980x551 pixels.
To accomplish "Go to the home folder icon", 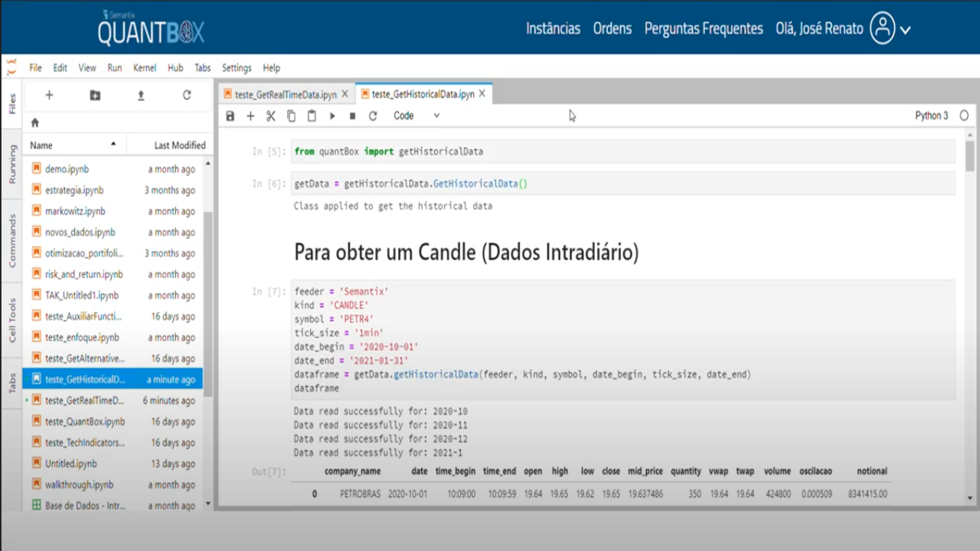I will pyautogui.click(x=34, y=122).
